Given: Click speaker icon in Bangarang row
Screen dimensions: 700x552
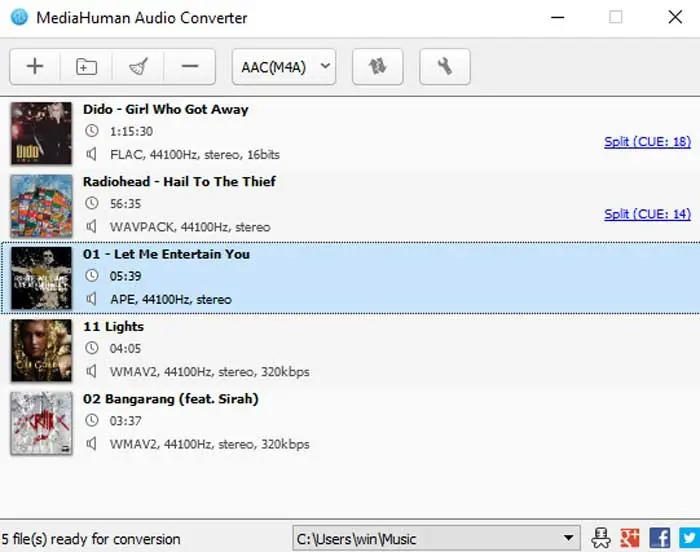Looking at the screenshot, I should (91, 443).
